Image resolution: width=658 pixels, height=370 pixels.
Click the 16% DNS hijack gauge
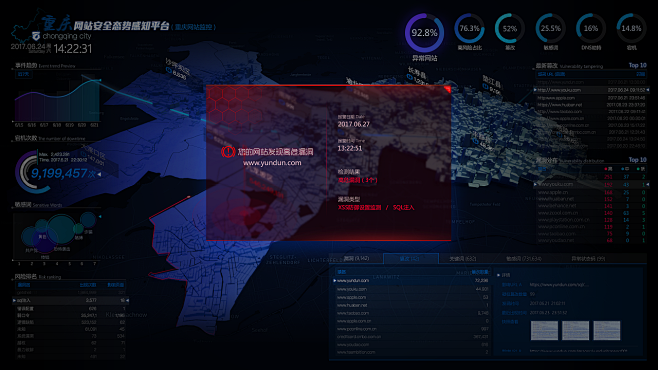click(590, 29)
